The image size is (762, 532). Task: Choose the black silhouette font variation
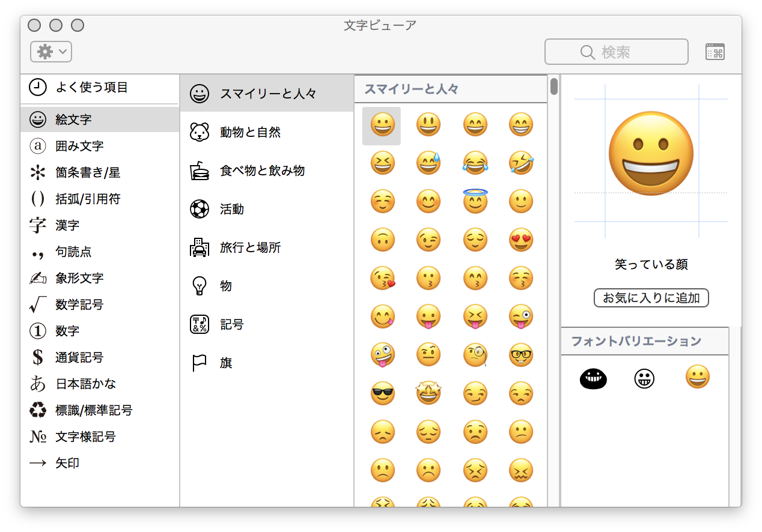click(x=593, y=378)
